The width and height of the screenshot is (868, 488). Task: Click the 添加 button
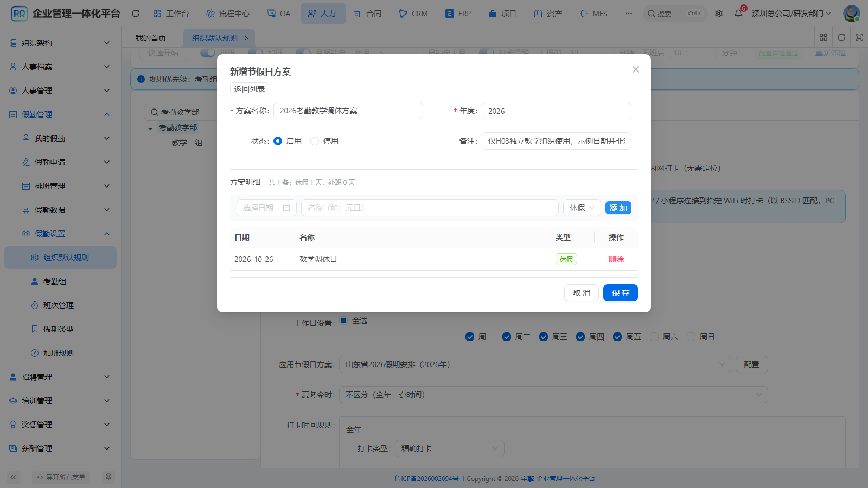pos(618,208)
